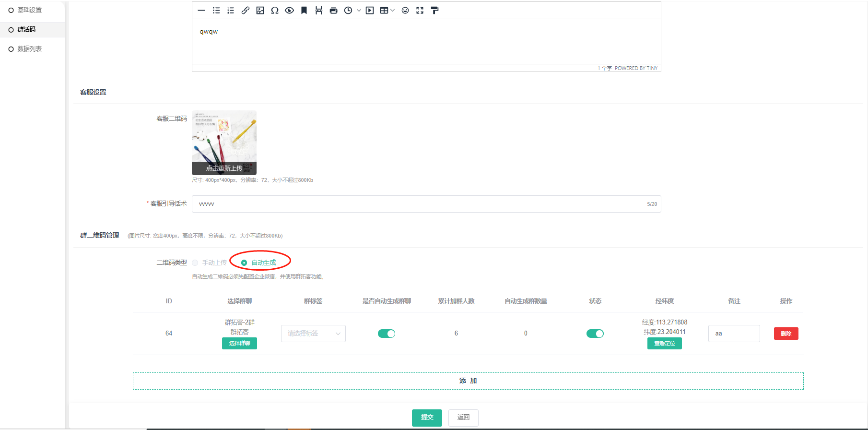
Task: Expand the table menu dropdown arrow
Action: [393, 11]
